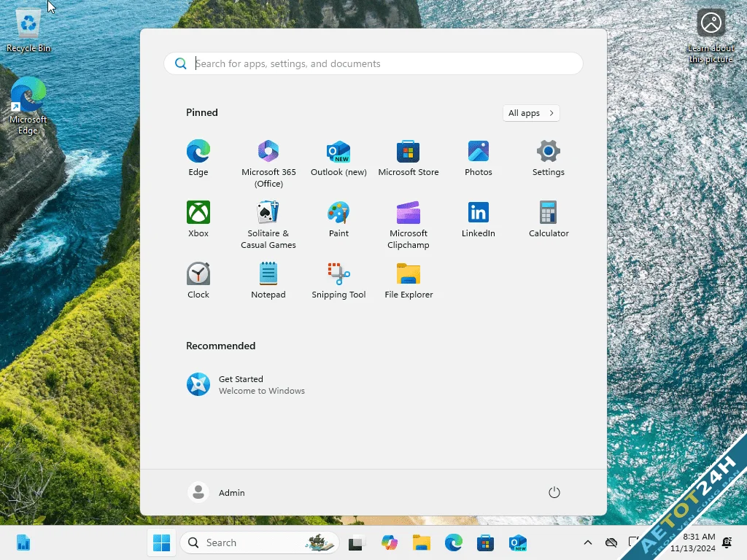Launch the Calculator app
The height and width of the screenshot is (560, 747).
coord(548,217)
